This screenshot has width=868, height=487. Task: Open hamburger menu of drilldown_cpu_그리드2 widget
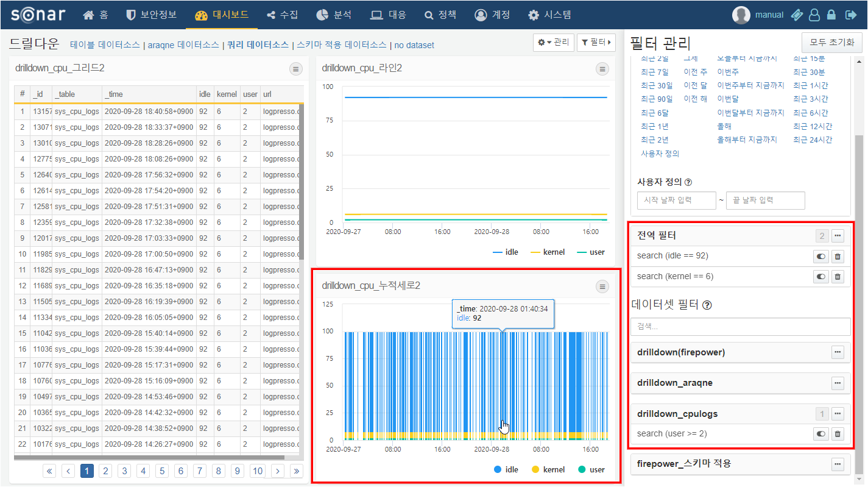tap(296, 69)
